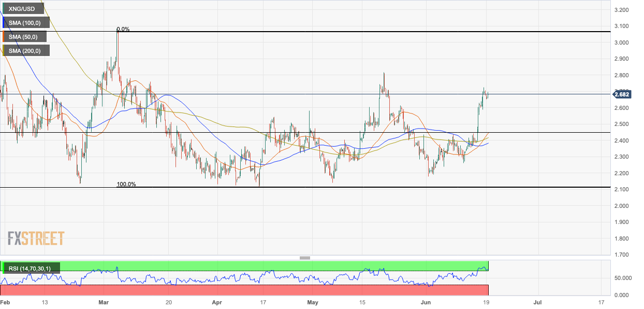
Task: Click the current price tag 2.682
Action: coord(622,94)
